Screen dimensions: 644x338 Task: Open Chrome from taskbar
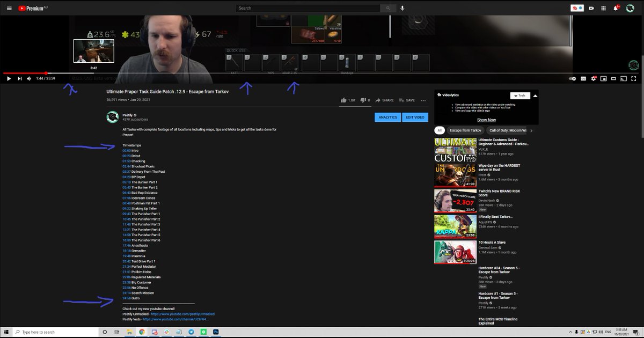pyautogui.click(x=142, y=332)
